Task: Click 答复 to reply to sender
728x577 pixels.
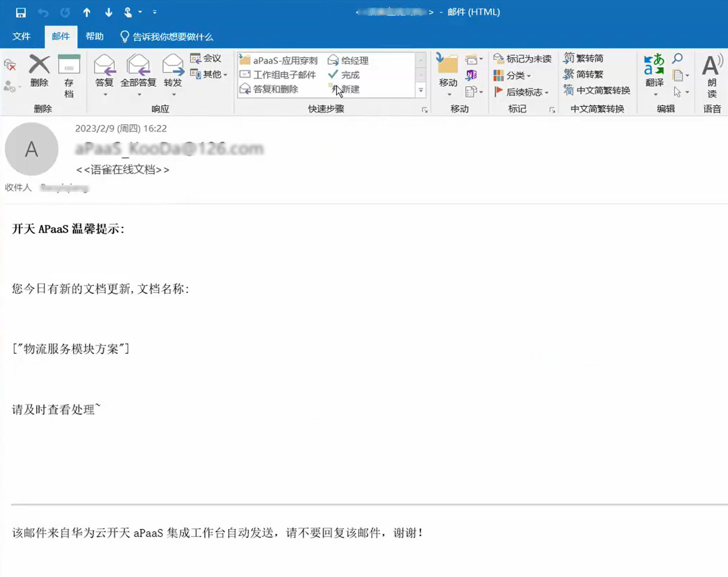Action: [104, 71]
